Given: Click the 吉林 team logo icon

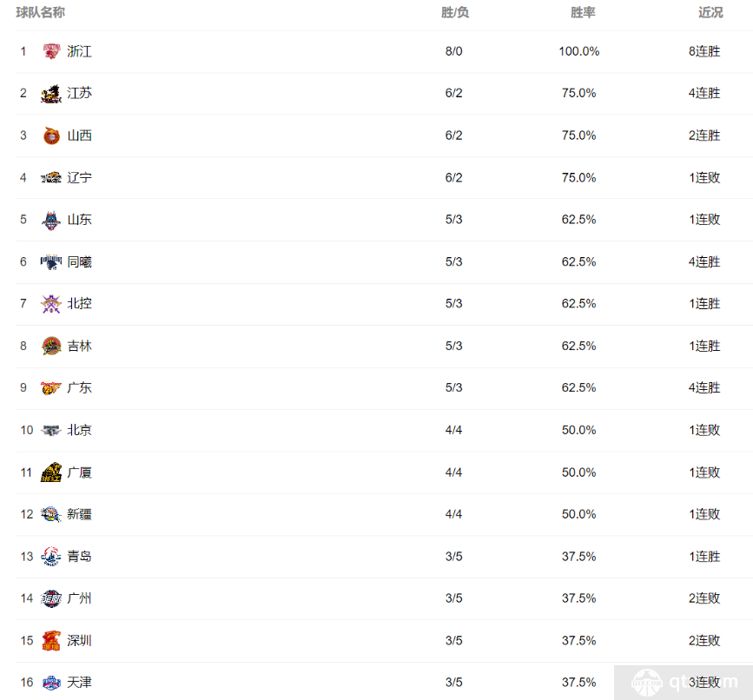Looking at the screenshot, I should [51, 346].
